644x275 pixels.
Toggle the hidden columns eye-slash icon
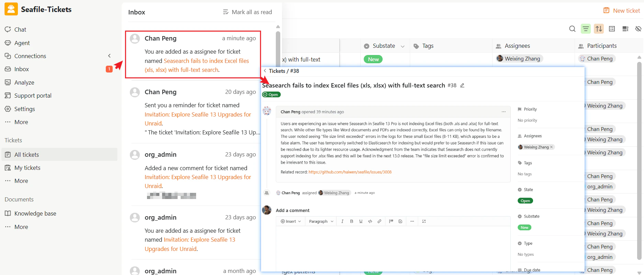click(x=638, y=29)
